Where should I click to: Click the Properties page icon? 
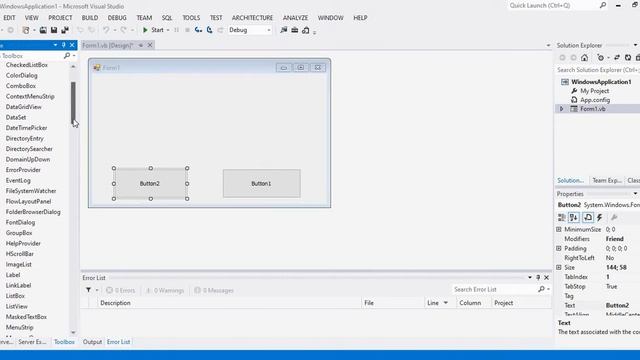point(588,218)
